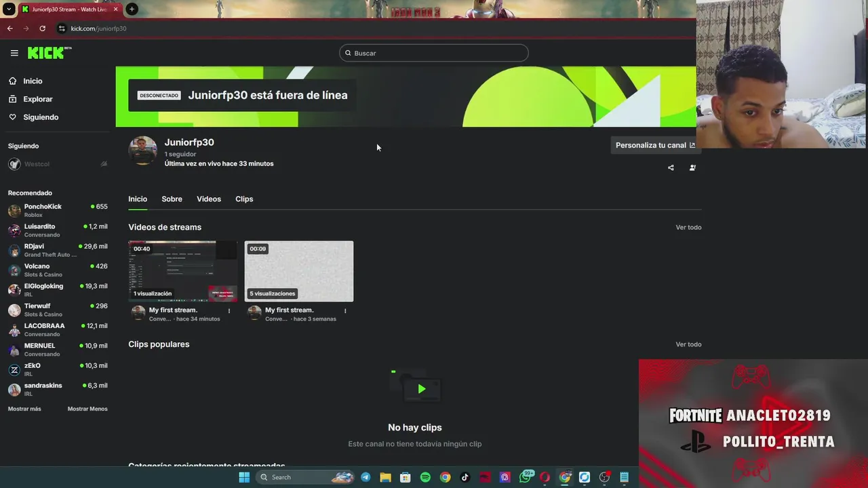Viewport: 868px width, 488px height.
Task: Open recommended channel RDjavi
Action: click(x=58, y=250)
